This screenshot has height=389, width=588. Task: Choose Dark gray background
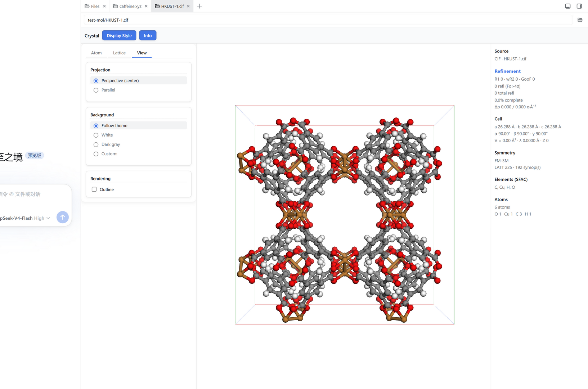pyautogui.click(x=139, y=144)
